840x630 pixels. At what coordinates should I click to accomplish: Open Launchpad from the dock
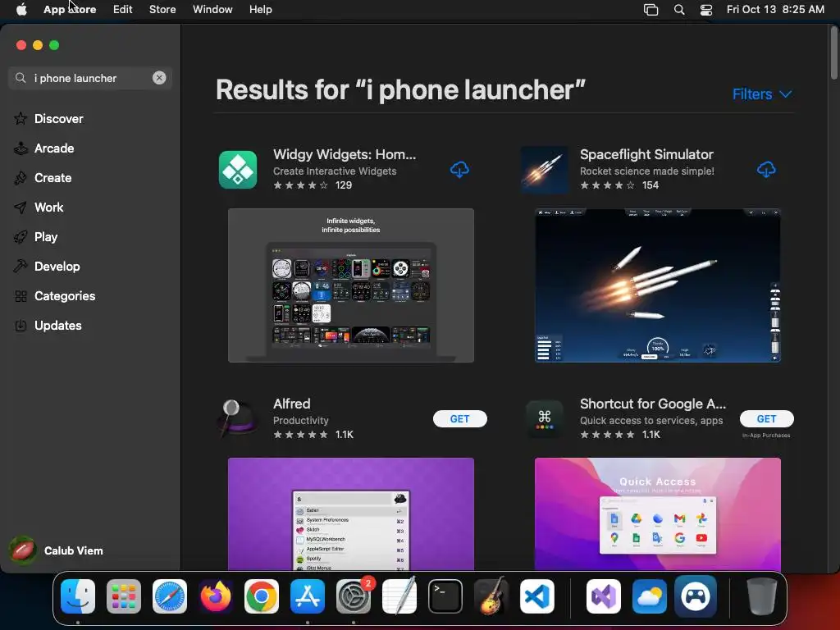tap(124, 596)
